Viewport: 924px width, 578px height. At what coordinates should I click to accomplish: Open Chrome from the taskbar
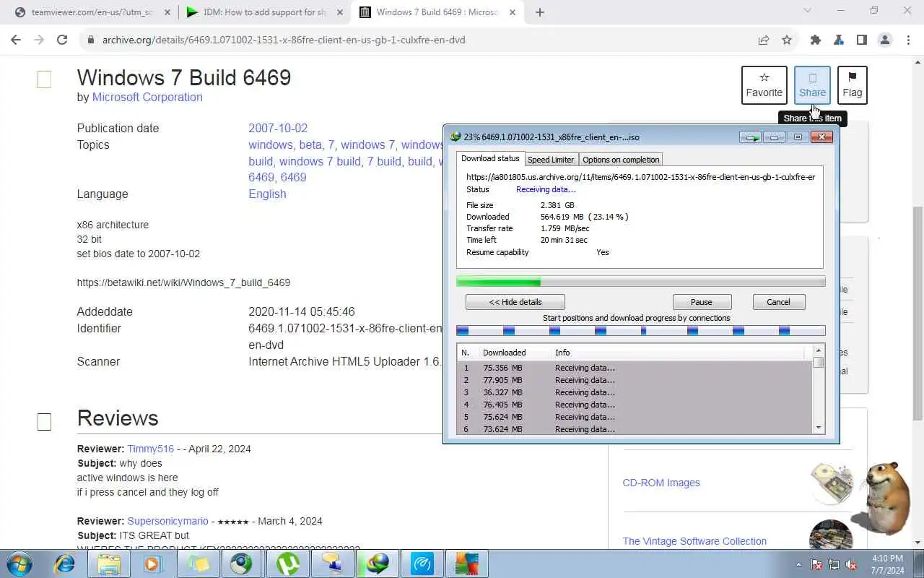pyautogui.click(x=243, y=564)
